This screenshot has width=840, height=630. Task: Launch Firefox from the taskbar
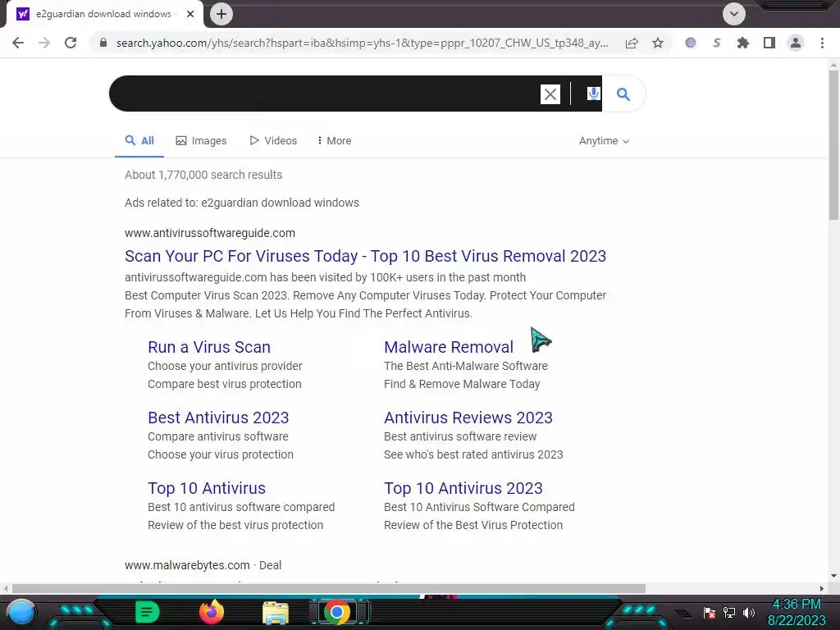coord(212,612)
